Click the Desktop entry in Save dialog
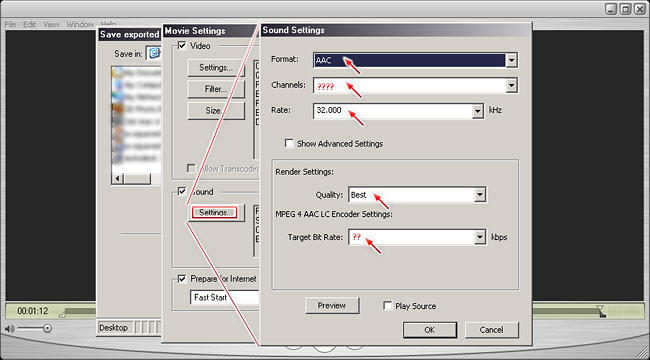650x360 pixels. pos(116,328)
